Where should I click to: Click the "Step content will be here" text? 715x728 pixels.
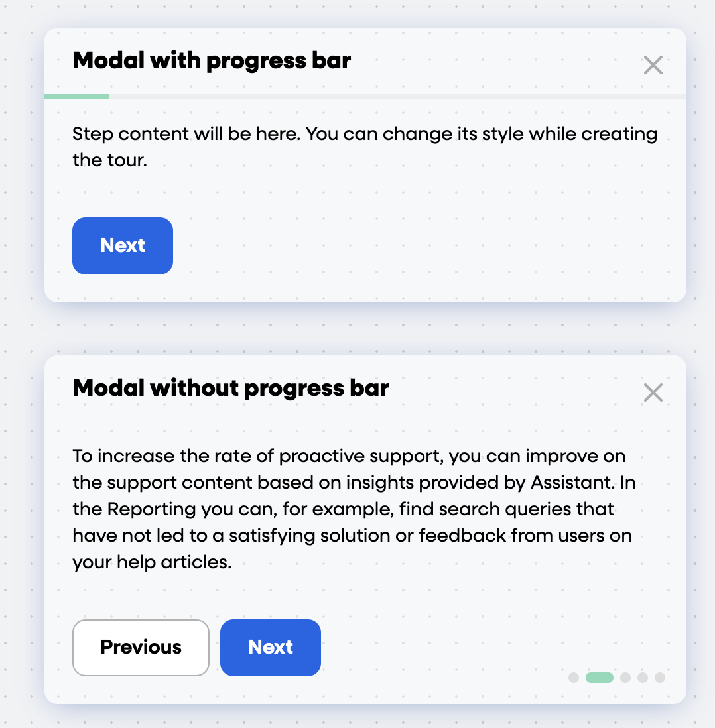(x=186, y=134)
